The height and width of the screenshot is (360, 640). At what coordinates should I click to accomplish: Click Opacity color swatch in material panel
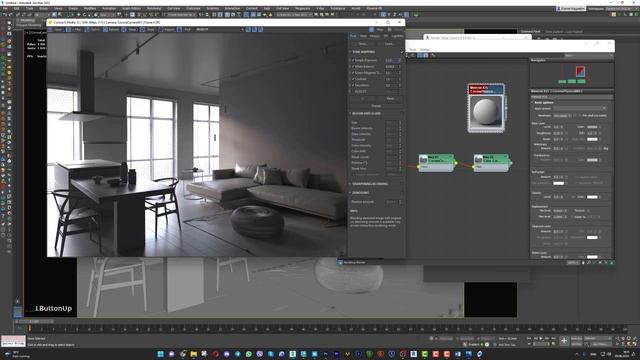click(592, 197)
